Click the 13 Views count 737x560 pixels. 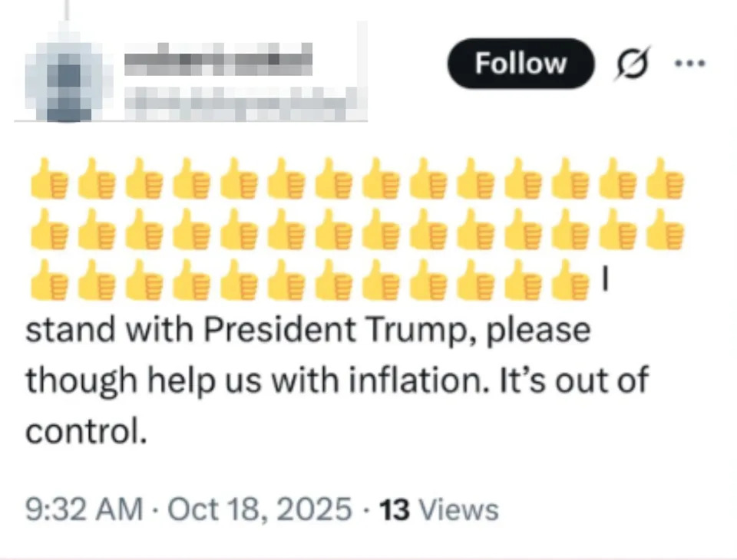tap(440, 509)
